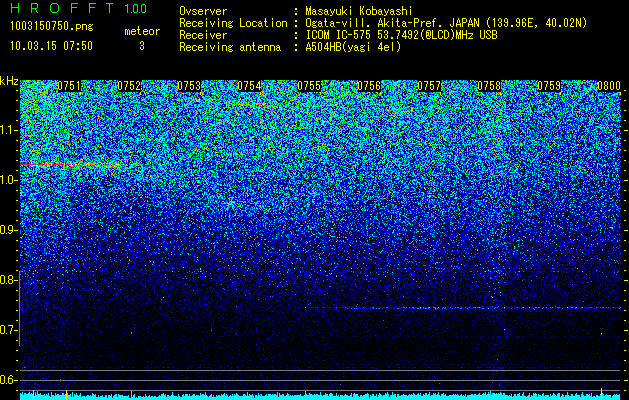Click the kHz axis unit label
This screenshot has width=629, height=400.
(9, 81)
